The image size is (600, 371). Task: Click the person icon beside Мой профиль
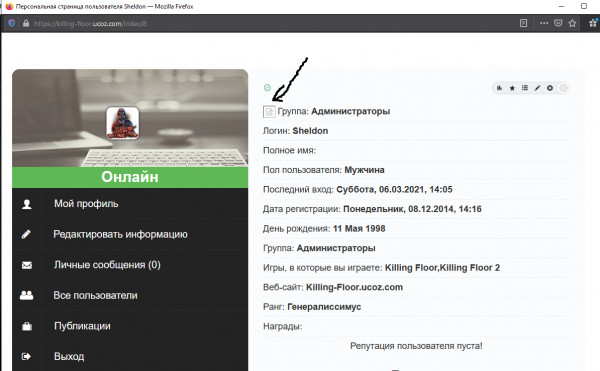click(x=27, y=204)
